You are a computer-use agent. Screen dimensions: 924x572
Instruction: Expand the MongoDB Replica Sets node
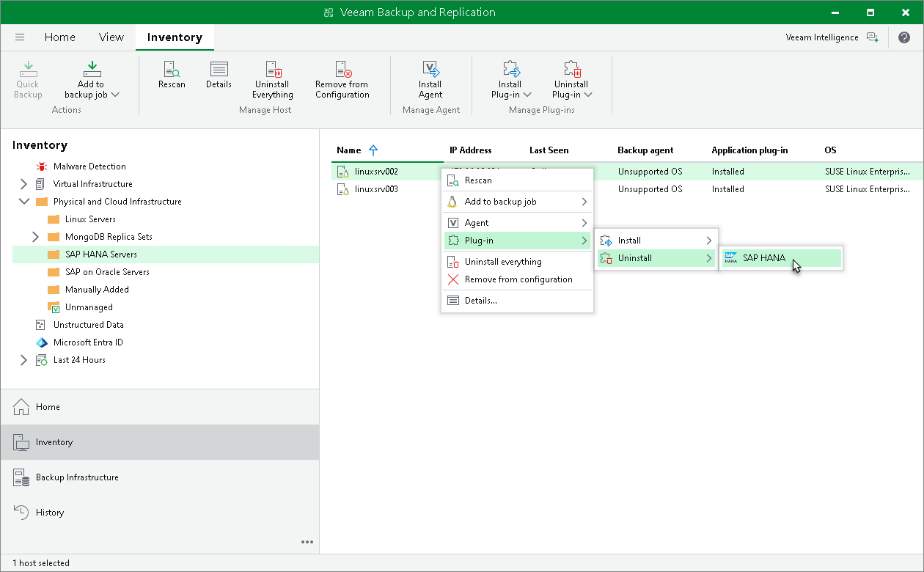(x=35, y=237)
